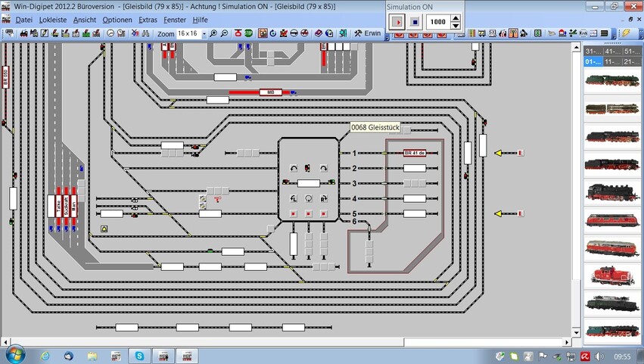Click the clock icon in toolbar

110,33
